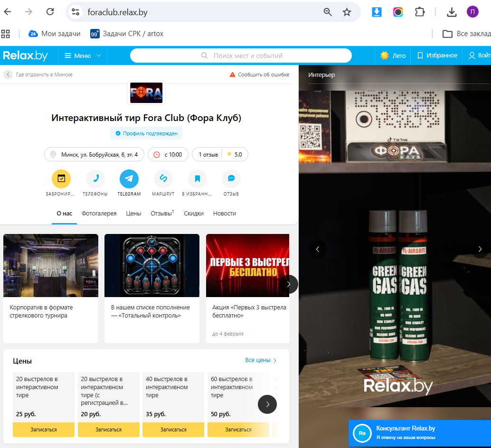491x448 pixels.
Task: Show browser downloads
Action: pyautogui.click(x=452, y=12)
